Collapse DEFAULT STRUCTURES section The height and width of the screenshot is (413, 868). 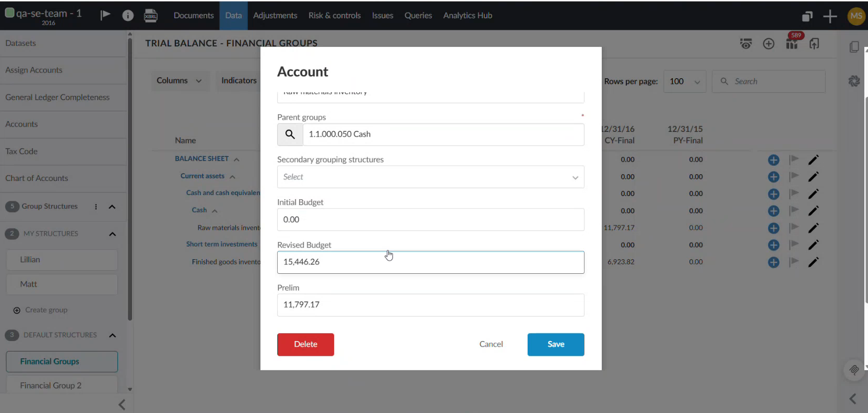click(x=112, y=335)
